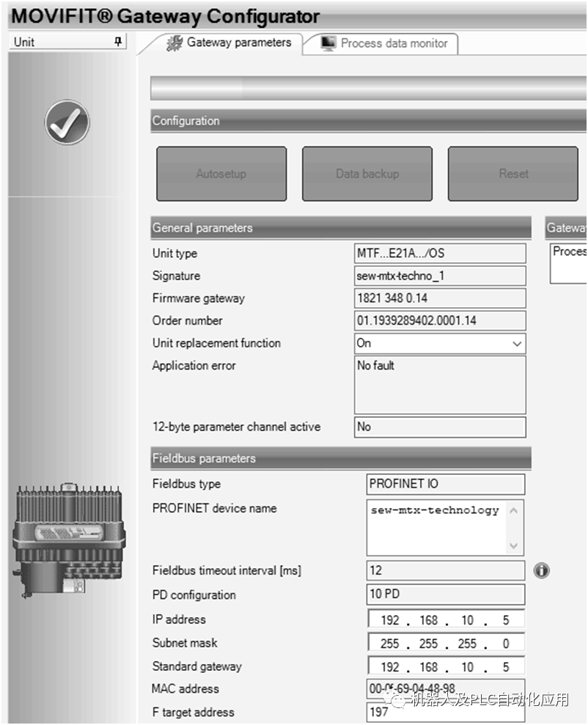The height and width of the screenshot is (725, 588).
Task: Click the green checkmark status icon
Action: [x=67, y=122]
